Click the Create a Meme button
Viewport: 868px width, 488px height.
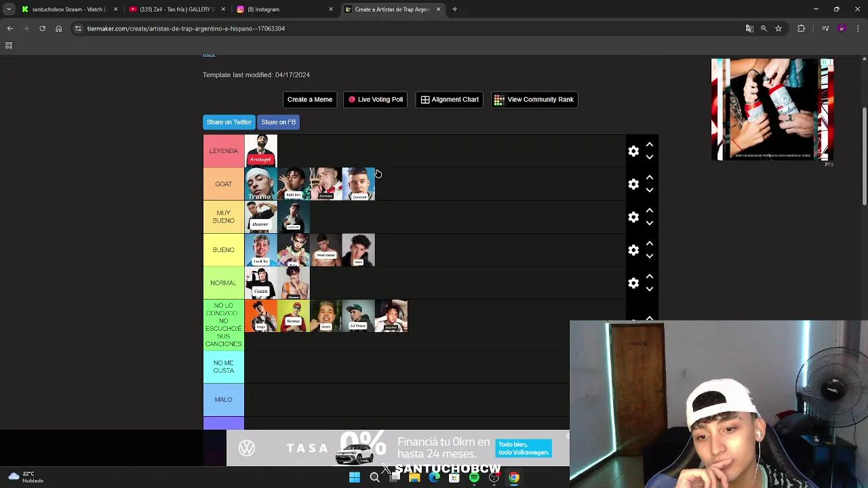(x=310, y=100)
